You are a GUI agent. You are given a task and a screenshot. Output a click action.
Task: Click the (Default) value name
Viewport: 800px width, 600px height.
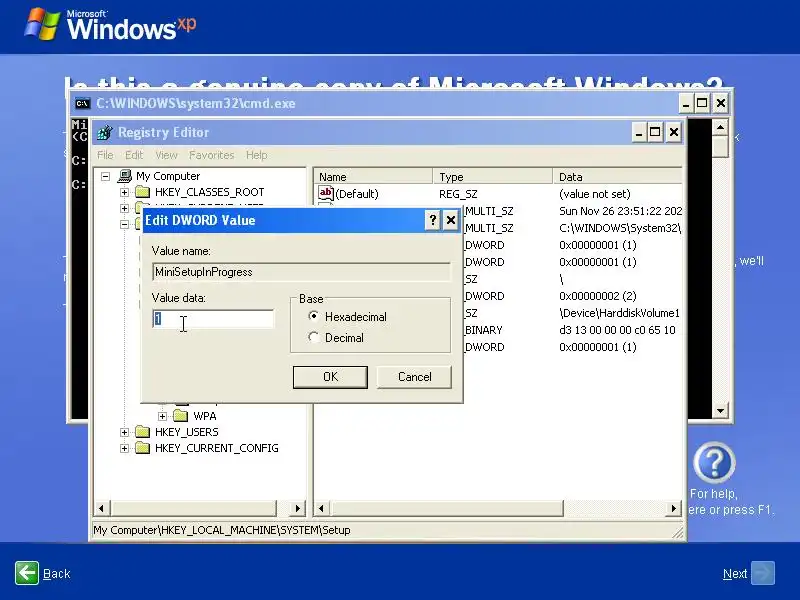point(357,194)
